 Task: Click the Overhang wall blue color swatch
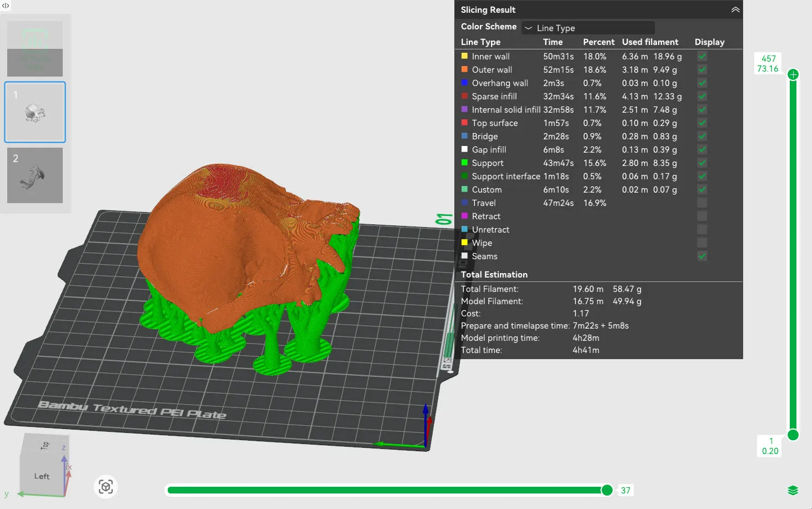click(464, 83)
